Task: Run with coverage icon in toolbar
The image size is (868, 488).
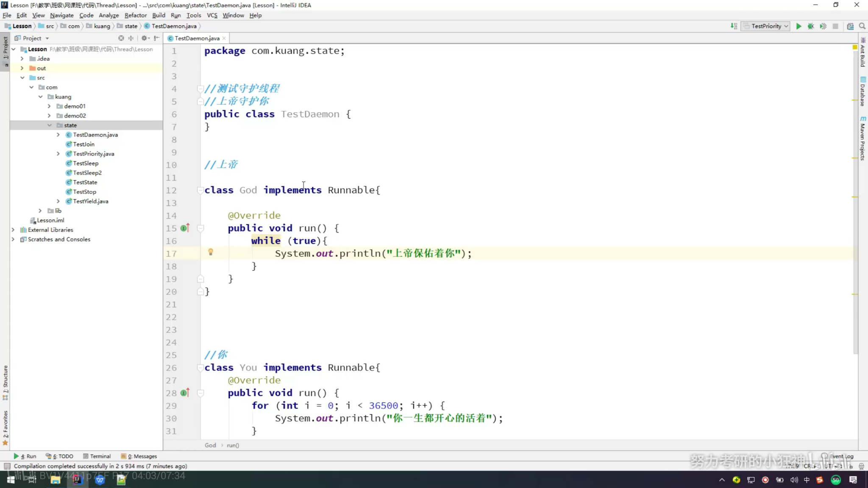Action: coord(823,26)
